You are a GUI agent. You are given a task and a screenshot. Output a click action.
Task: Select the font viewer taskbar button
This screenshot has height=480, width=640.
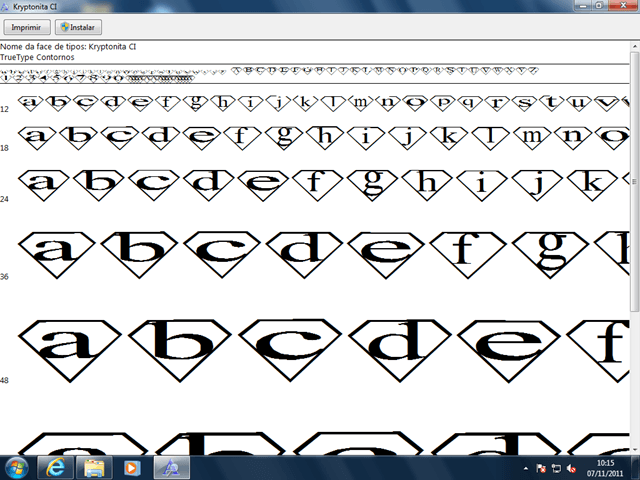tap(171, 468)
